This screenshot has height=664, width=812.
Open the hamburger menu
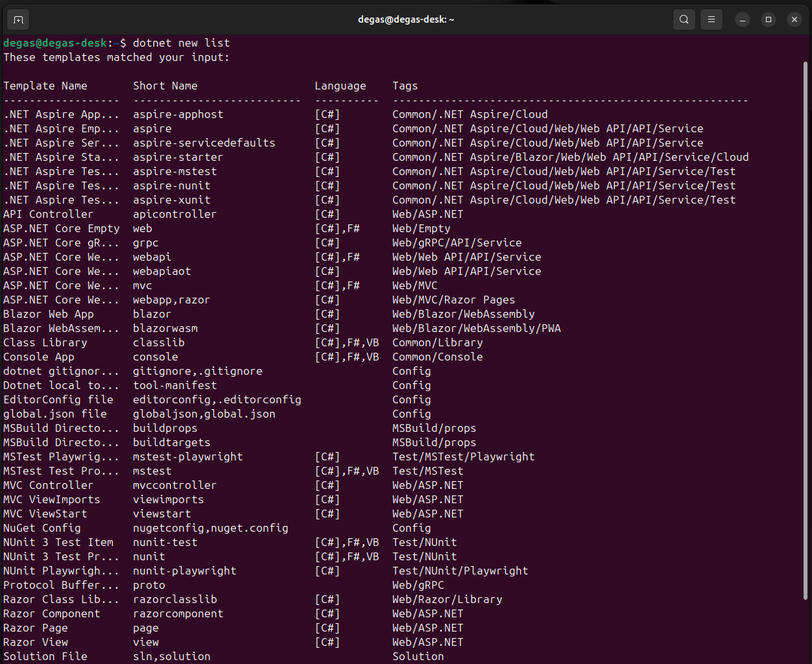[x=711, y=19]
